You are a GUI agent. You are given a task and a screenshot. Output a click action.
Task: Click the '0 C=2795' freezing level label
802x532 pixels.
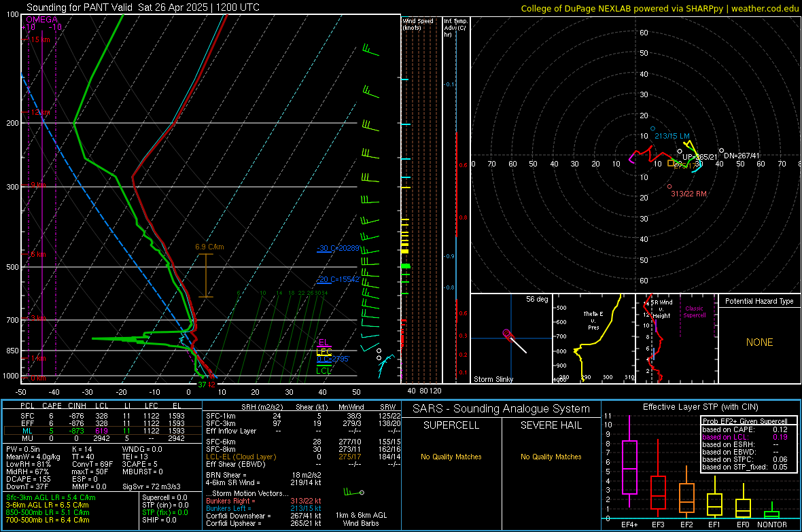(333, 359)
